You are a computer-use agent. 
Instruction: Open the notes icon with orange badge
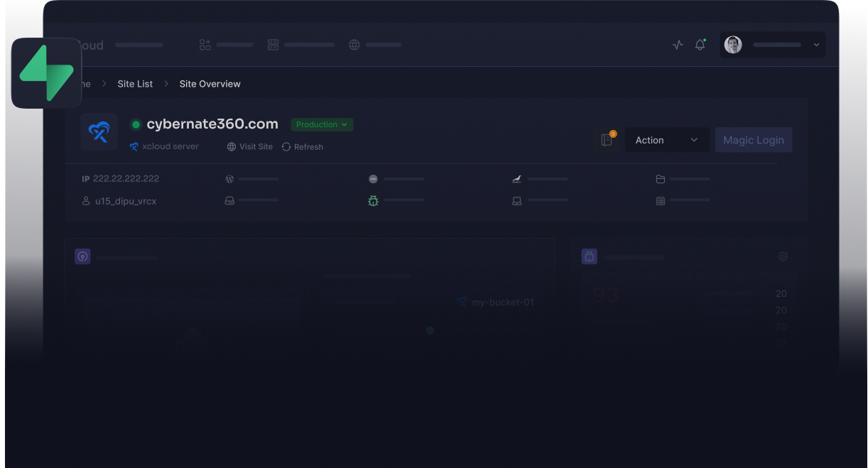click(x=607, y=140)
